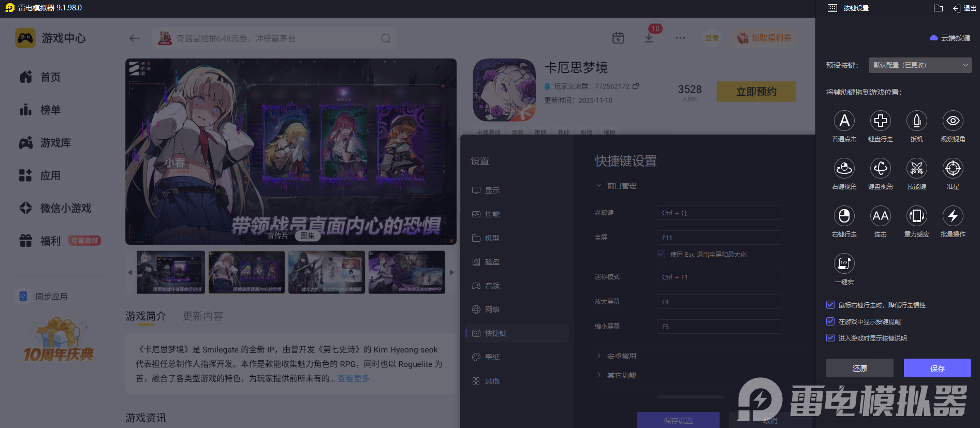The height and width of the screenshot is (428, 980).
Task: Select the 键盘行走 D-pad tool
Action: (881, 121)
